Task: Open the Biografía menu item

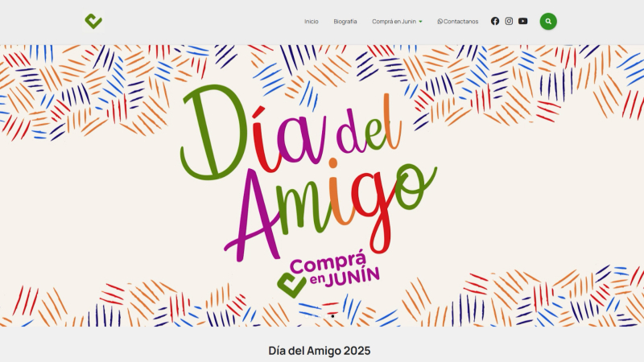Action: (x=345, y=22)
